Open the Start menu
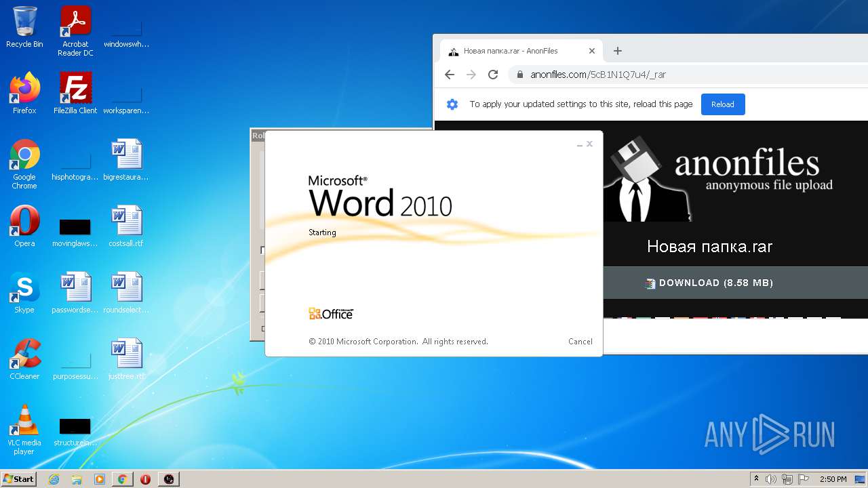Screen dimensions: 868x488 point(19,479)
